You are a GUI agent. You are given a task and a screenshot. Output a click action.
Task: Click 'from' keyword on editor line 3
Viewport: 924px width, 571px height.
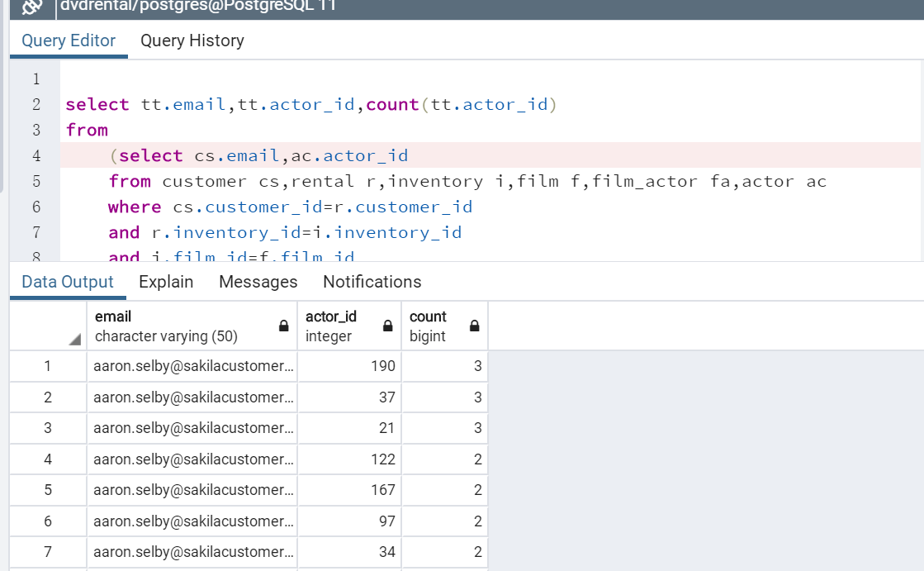[x=87, y=130]
